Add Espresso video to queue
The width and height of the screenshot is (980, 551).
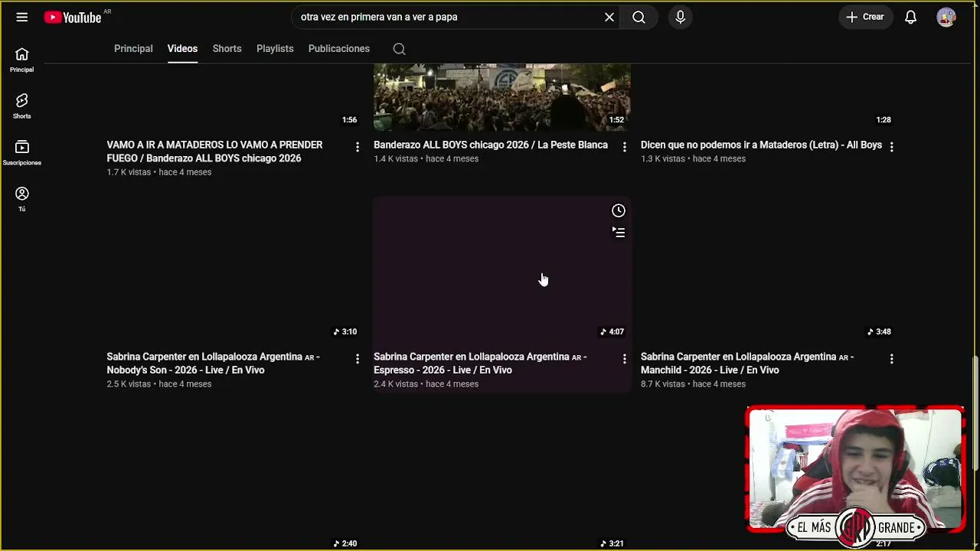click(619, 232)
